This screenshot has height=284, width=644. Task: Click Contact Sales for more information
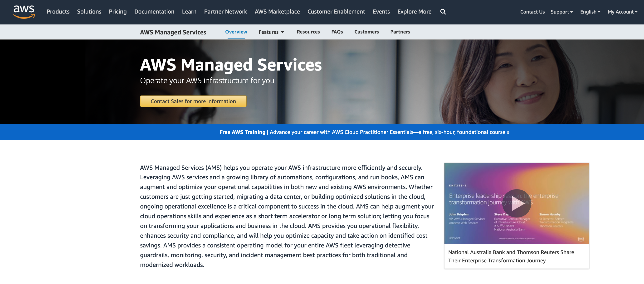pos(193,101)
